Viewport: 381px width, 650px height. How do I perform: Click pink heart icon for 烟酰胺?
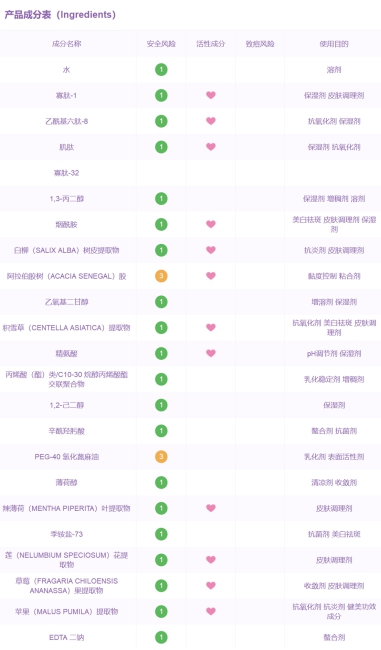211,224
